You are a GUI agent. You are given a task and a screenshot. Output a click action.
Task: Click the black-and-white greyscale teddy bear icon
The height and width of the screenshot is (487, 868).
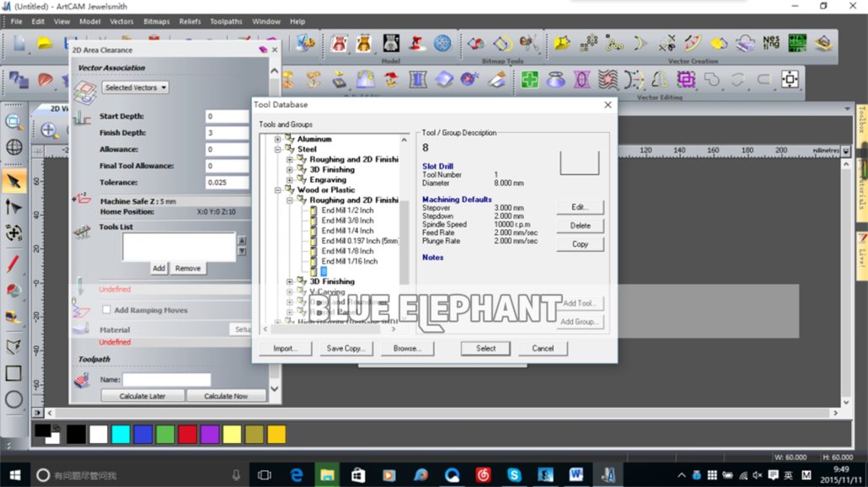pos(391,43)
